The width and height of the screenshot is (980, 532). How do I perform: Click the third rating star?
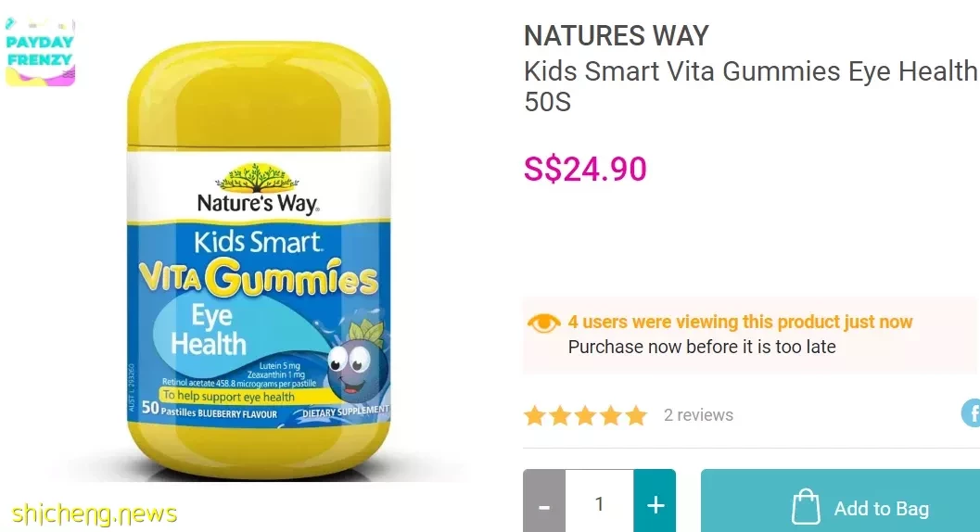pos(586,415)
